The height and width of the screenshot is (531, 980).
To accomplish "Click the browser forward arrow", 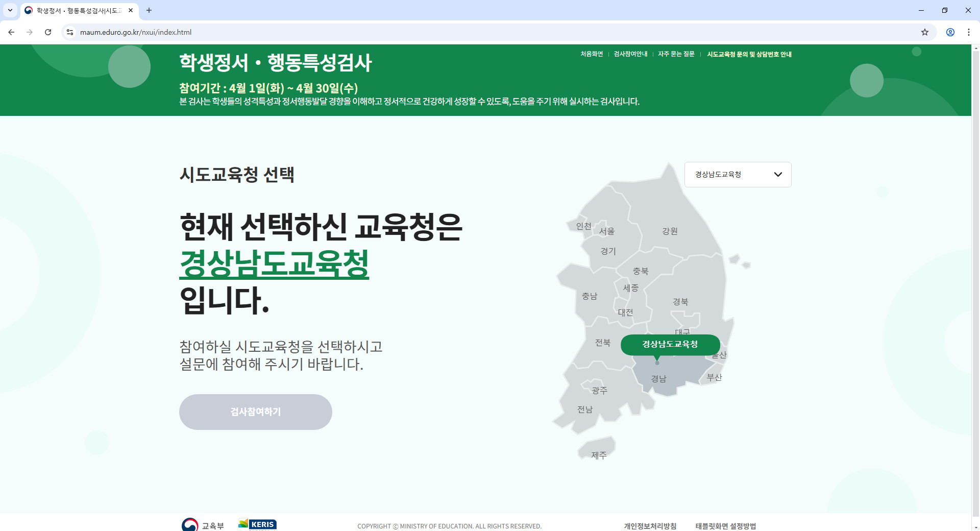I will pos(30,32).
